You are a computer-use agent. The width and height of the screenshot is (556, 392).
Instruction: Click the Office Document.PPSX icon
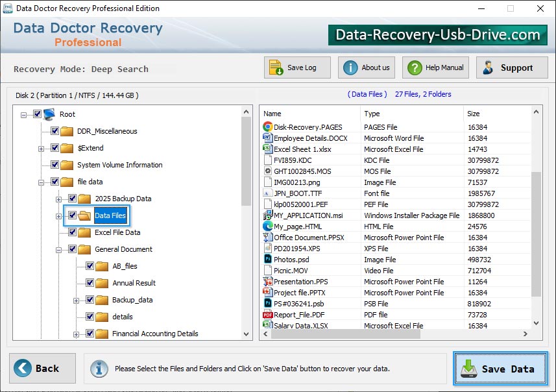pos(268,237)
